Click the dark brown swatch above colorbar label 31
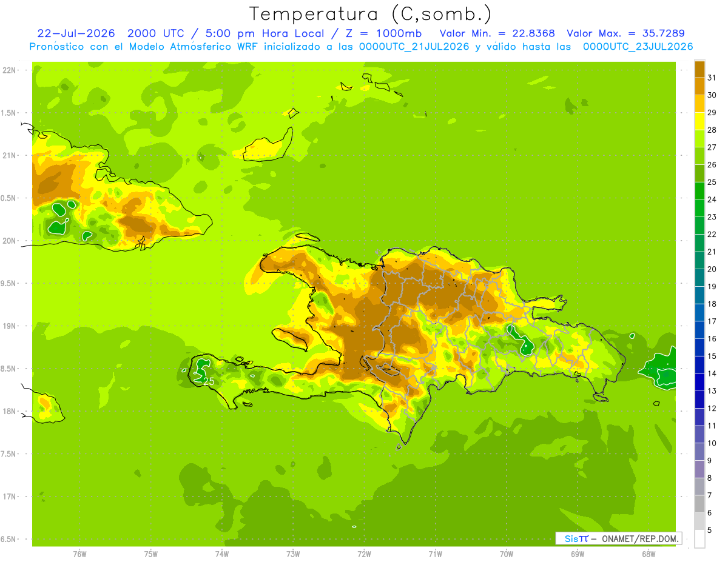Screen dimensions: 728x562 [699, 69]
